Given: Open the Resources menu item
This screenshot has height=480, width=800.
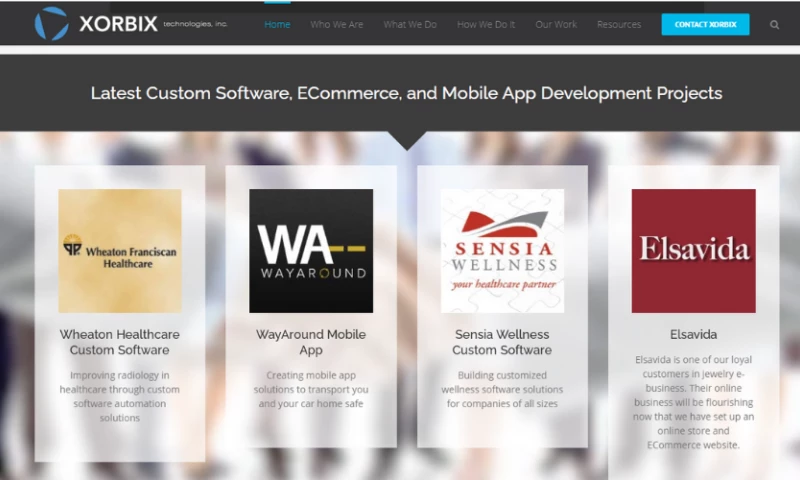Looking at the screenshot, I should [x=619, y=25].
